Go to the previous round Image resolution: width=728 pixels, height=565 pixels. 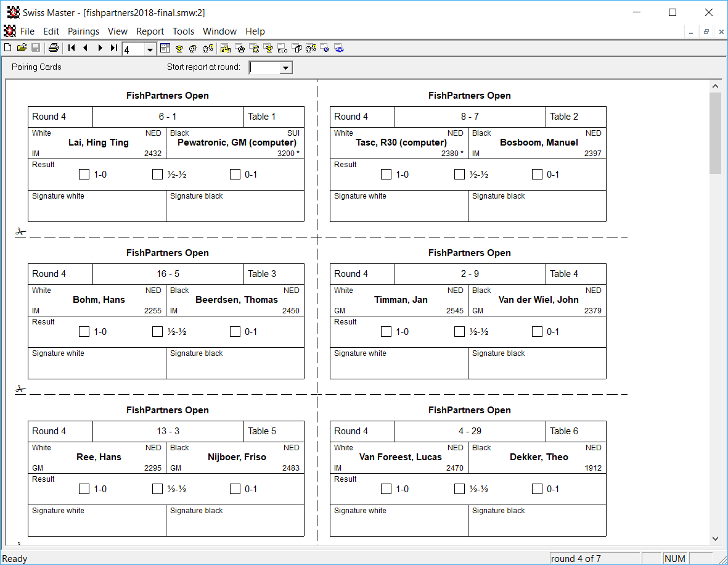(x=86, y=48)
